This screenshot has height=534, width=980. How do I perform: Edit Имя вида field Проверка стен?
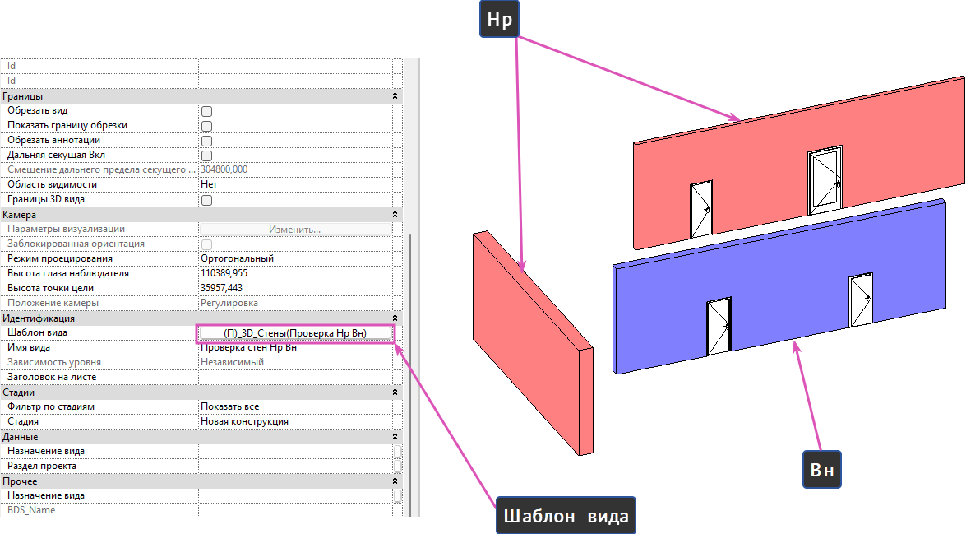295,348
